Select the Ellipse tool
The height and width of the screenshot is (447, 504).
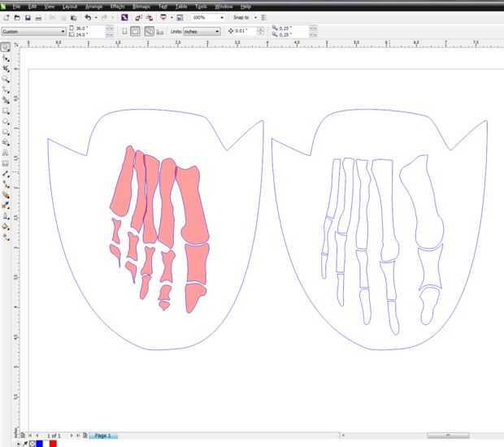click(x=6, y=121)
